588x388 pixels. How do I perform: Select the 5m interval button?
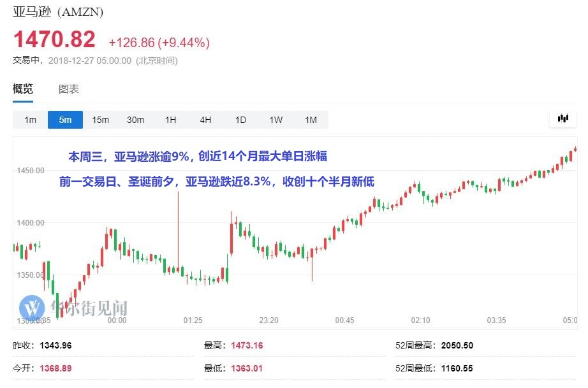[x=65, y=120]
